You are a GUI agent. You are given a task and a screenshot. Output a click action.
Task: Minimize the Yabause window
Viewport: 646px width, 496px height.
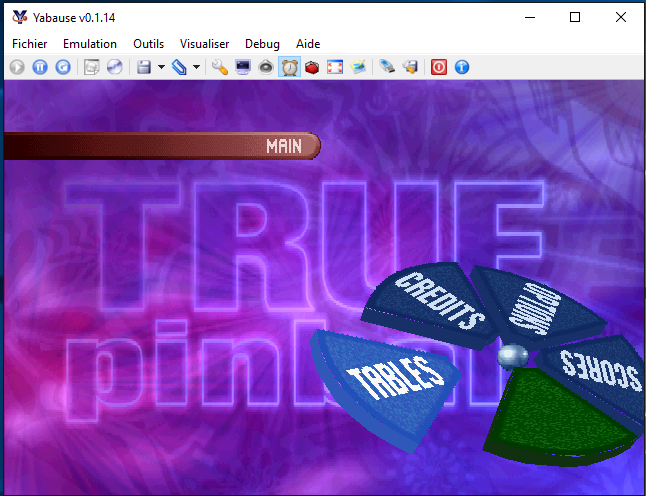tap(530, 17)
